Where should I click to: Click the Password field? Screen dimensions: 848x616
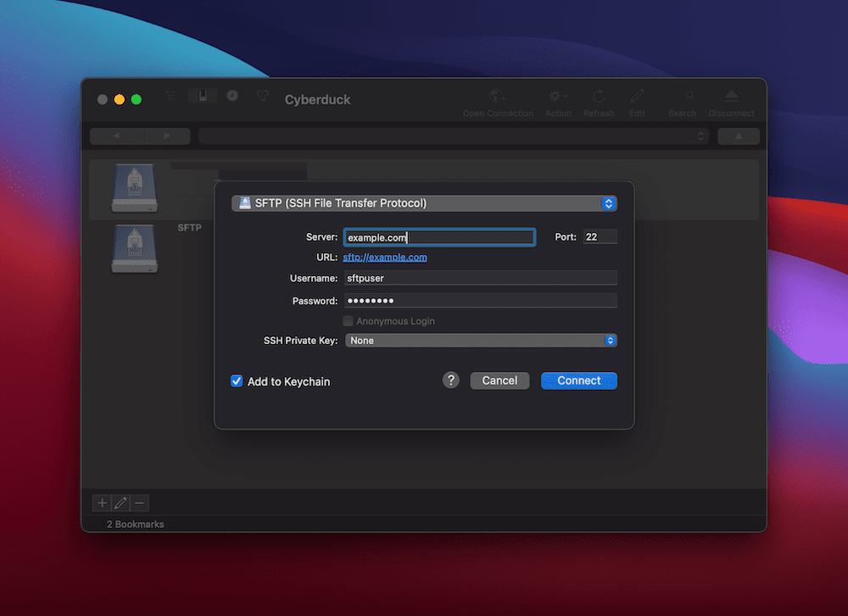480,301
